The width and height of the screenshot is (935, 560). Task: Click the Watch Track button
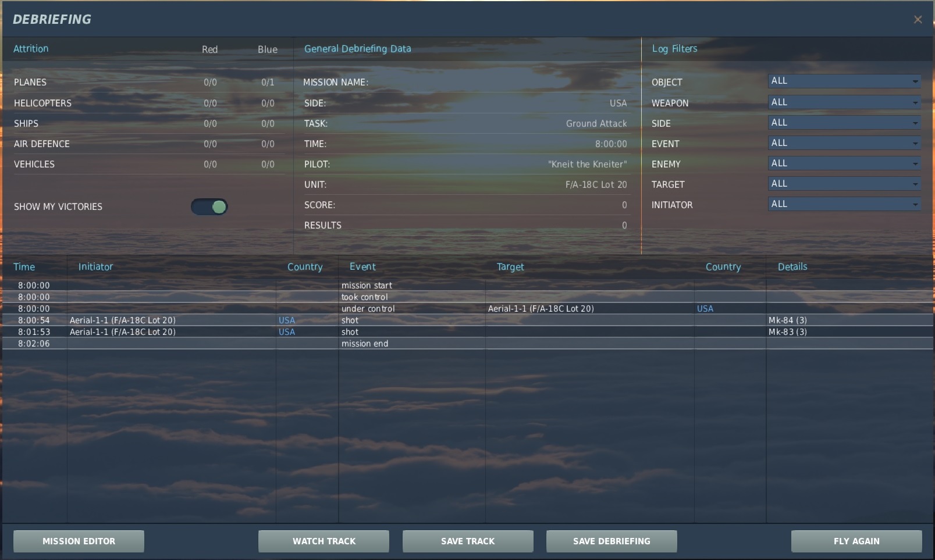point(323,541)
